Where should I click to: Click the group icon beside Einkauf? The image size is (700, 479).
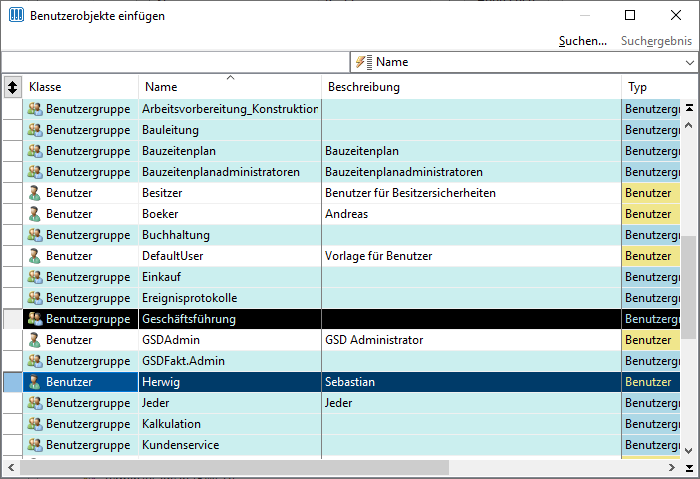35,277
